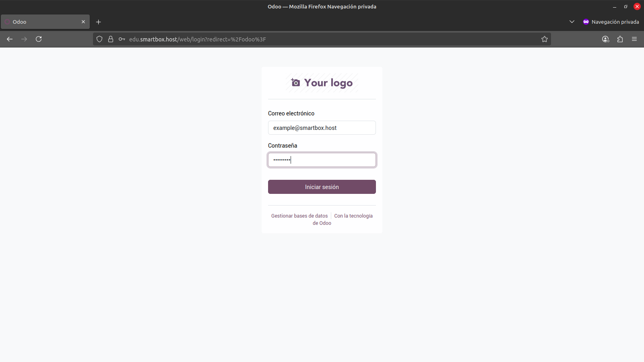This screenshot has width=644, height=362.
Task: Open the tracking protection shield icon
Action: pos(99,39)
